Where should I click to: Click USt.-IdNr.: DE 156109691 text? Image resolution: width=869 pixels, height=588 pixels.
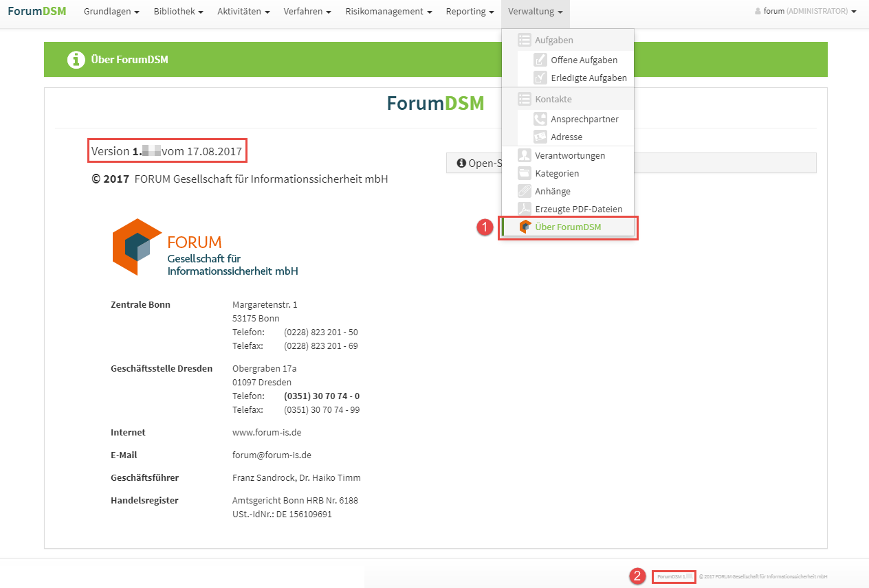[282, 514]
